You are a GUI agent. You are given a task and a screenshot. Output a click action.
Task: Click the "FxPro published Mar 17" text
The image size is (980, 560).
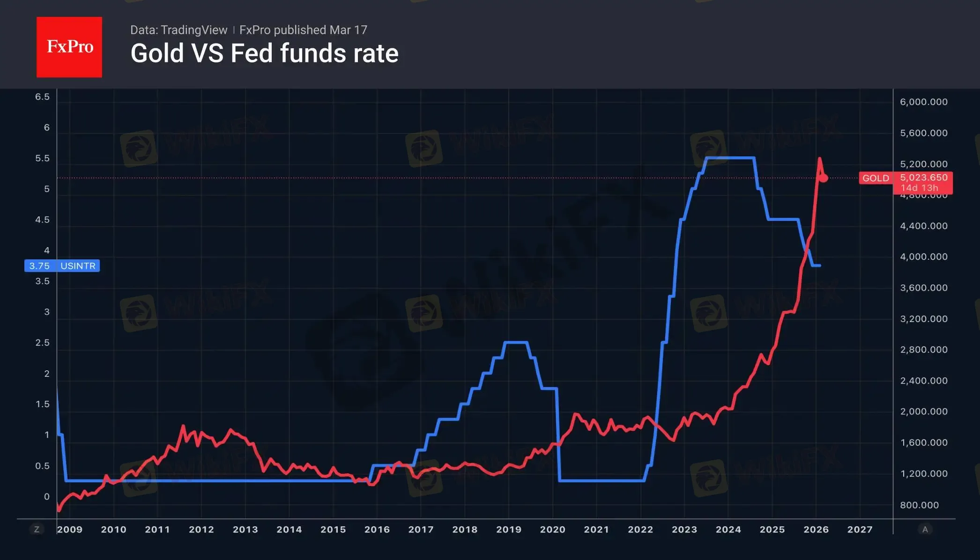click(x=303, y=30)
